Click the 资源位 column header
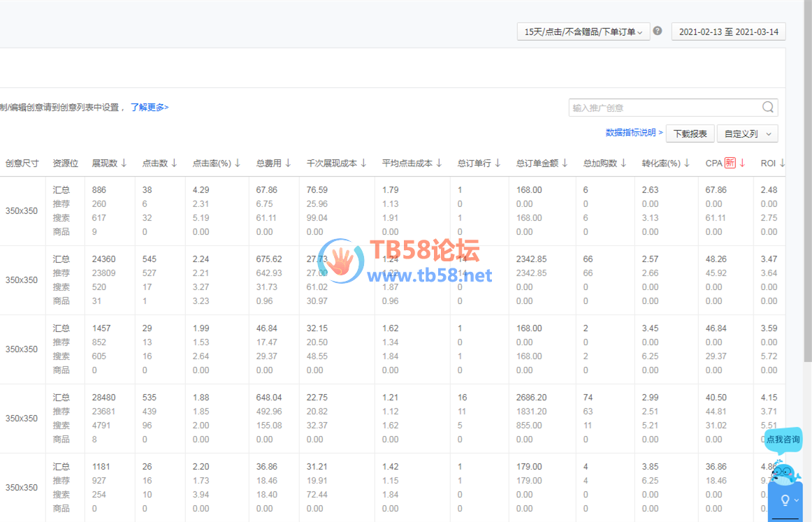 (65, 163)
